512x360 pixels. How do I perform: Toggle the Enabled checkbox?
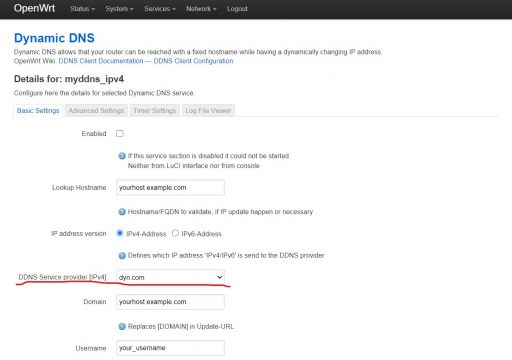coord(120,134)
